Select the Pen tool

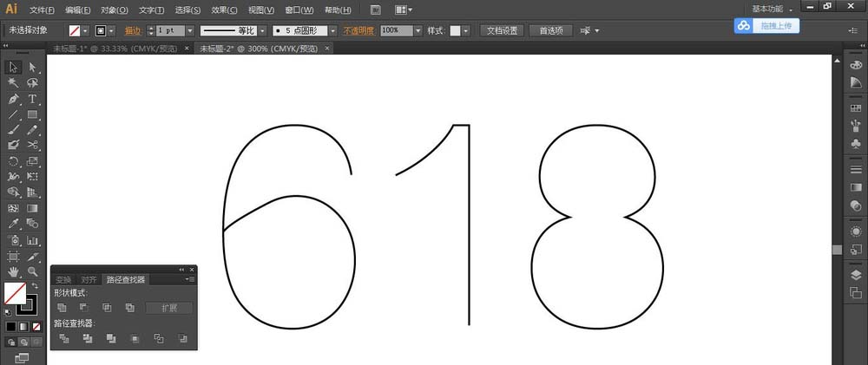[x=13, y=99]
